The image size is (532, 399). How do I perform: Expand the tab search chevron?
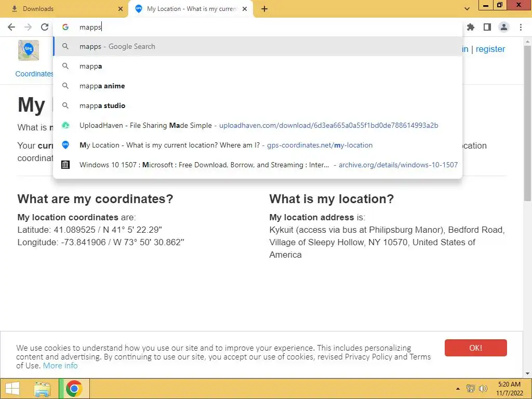tap(467, 9)
